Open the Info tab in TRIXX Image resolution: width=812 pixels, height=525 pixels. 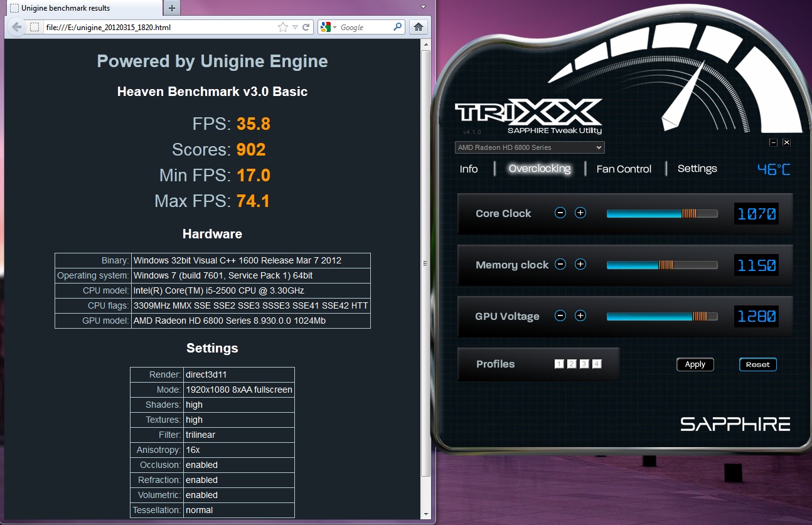pyautogui.click(x=469, y=169)
